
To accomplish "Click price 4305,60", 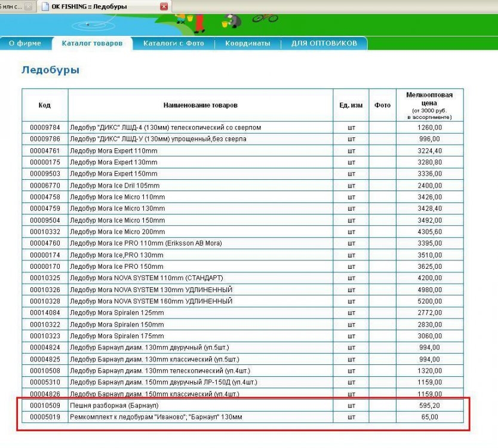I will pos(429,232).
